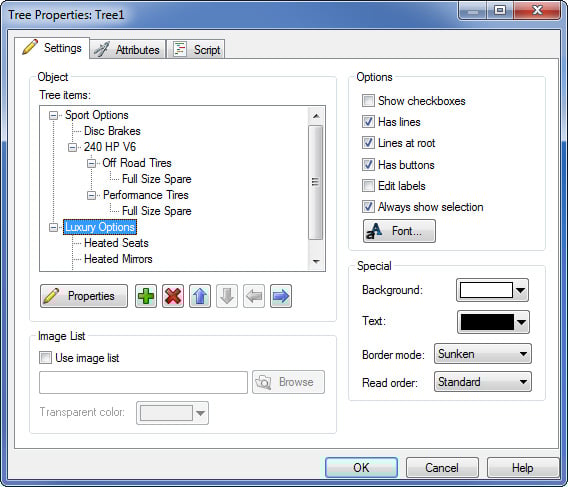This screenshot has height=487, width=568.
Task: Collapse the Sport Options tree node
Action: pos(53,116)
